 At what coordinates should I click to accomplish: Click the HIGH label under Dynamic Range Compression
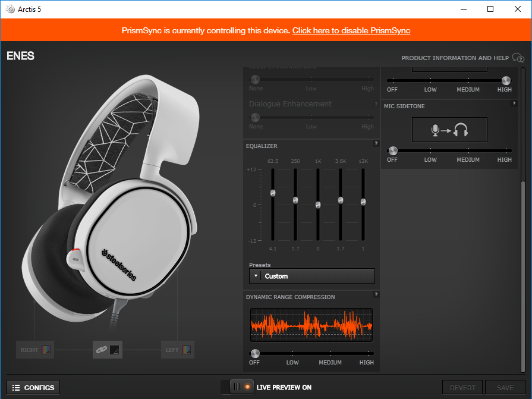[366, 362]
